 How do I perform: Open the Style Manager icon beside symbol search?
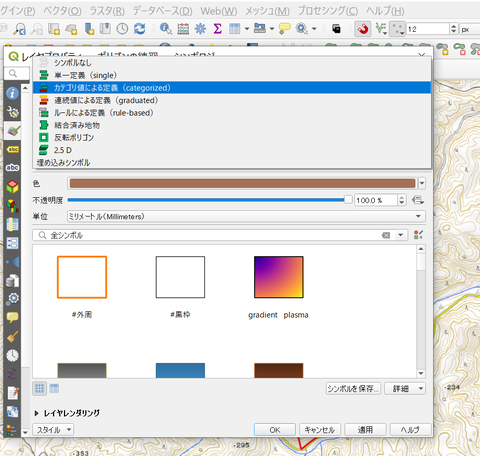[x=418, y=235]
